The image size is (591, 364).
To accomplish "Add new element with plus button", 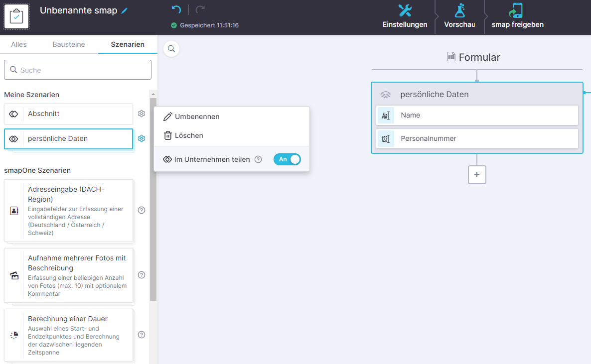I will click(477, 175).
